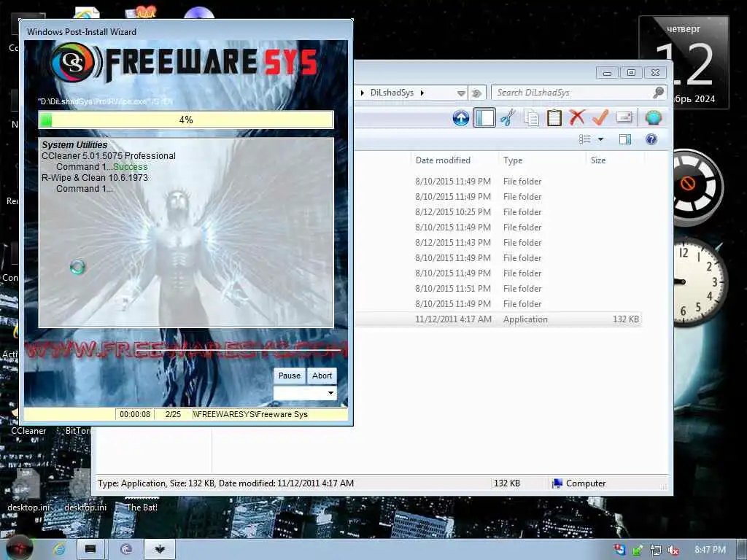
Task: Click the FREEWARESYS path in status bar
Action: 250,414
